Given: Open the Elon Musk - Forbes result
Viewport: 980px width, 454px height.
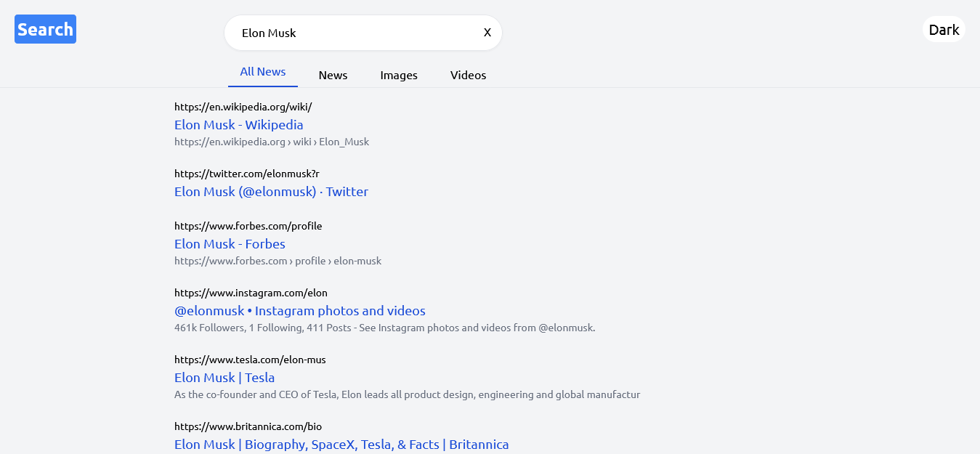Looking at the screenshot, I should click(230, 244).
